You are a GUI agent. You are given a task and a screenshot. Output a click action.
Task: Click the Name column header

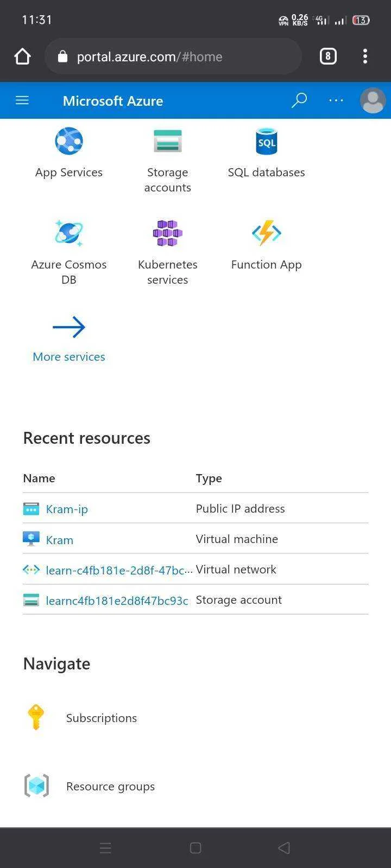click(39, 478)
